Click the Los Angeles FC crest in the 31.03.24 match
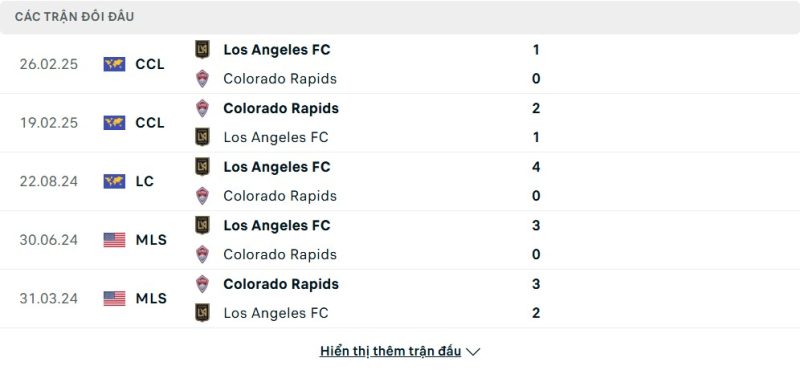The height and width of the screenshot is (374, 800). pos(203,313)
